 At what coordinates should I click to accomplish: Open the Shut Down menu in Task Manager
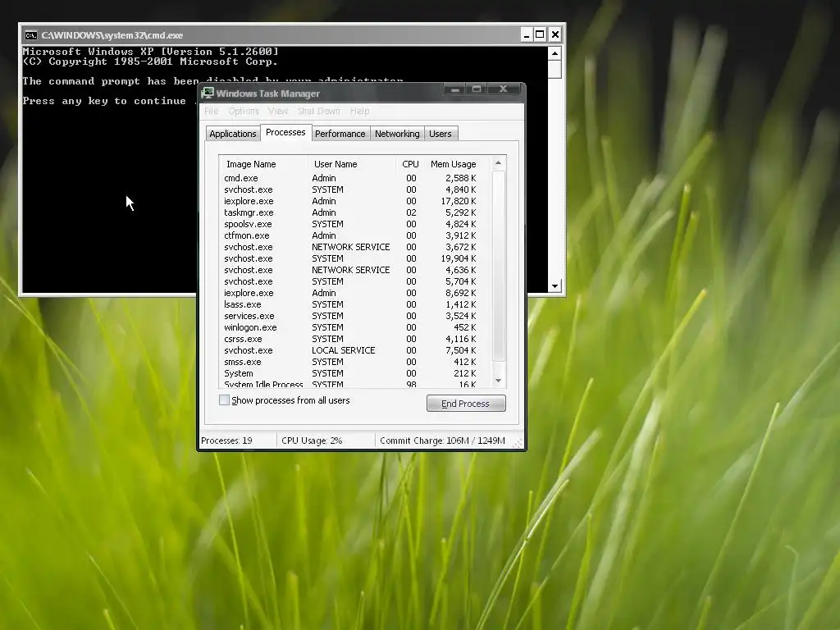(319, 111)
